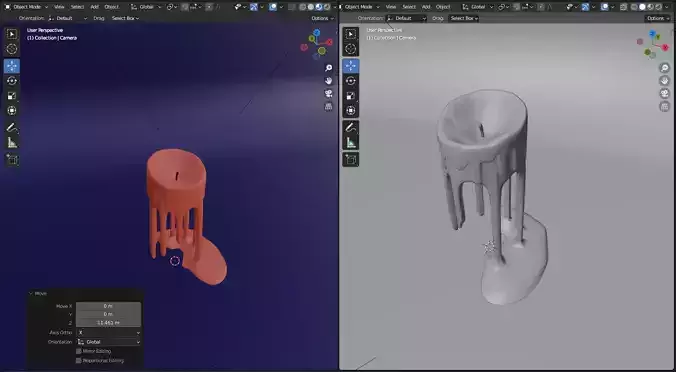
Task: Toggle camera view icon in left viewport
Action: (x=329, y=94)
